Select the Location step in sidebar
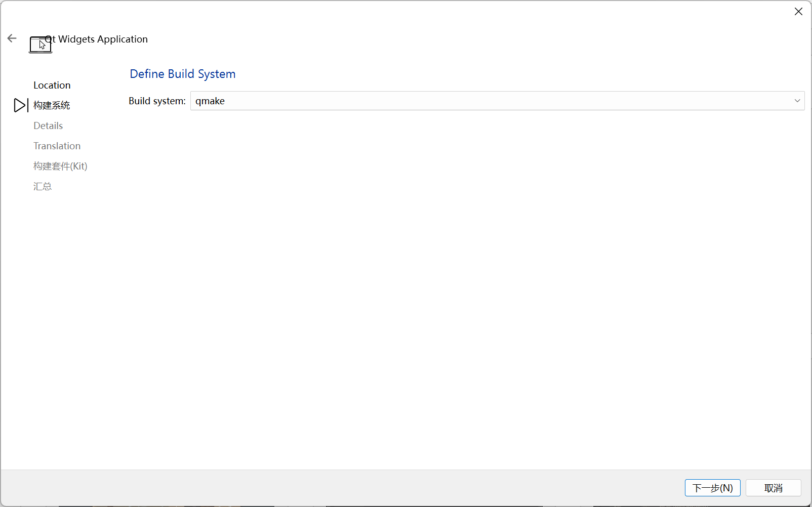Screen dimensions: 812x507 click(x=52, y=85)
